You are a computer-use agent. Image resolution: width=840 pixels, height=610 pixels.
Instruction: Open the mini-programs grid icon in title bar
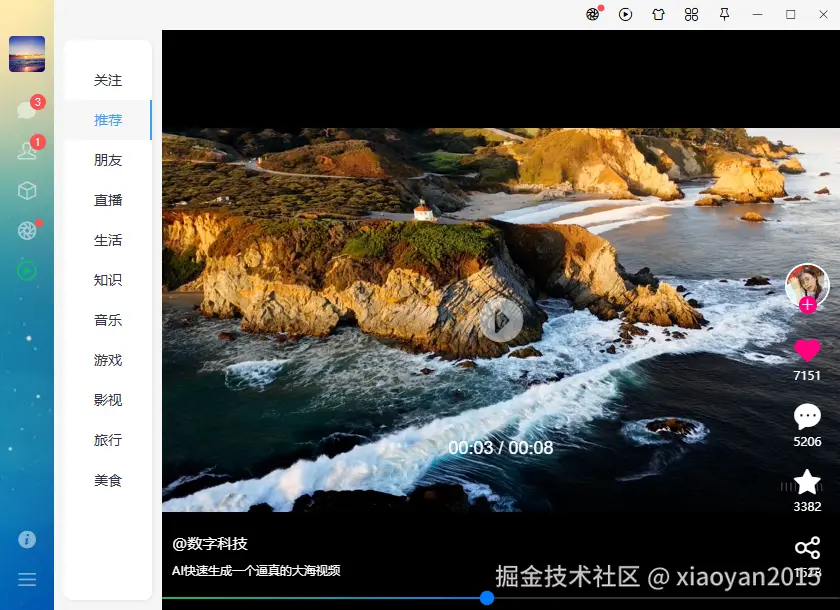(691, 15)
